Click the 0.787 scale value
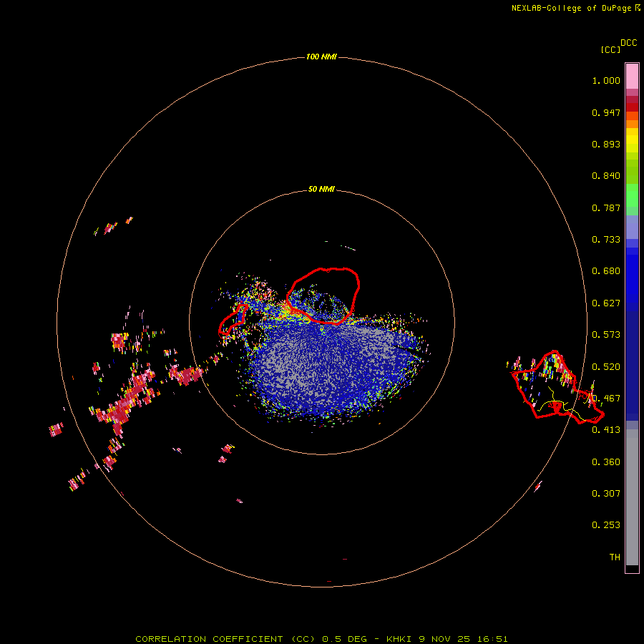This screenshot has width=644, height=644. click(606, 208)
